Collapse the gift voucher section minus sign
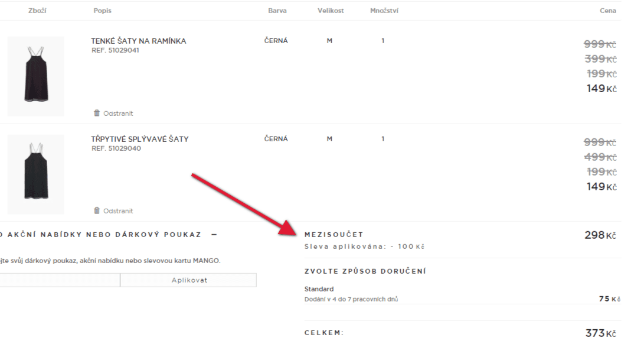The height and width of the screenshot is (344, 644). tap(214, 235)
